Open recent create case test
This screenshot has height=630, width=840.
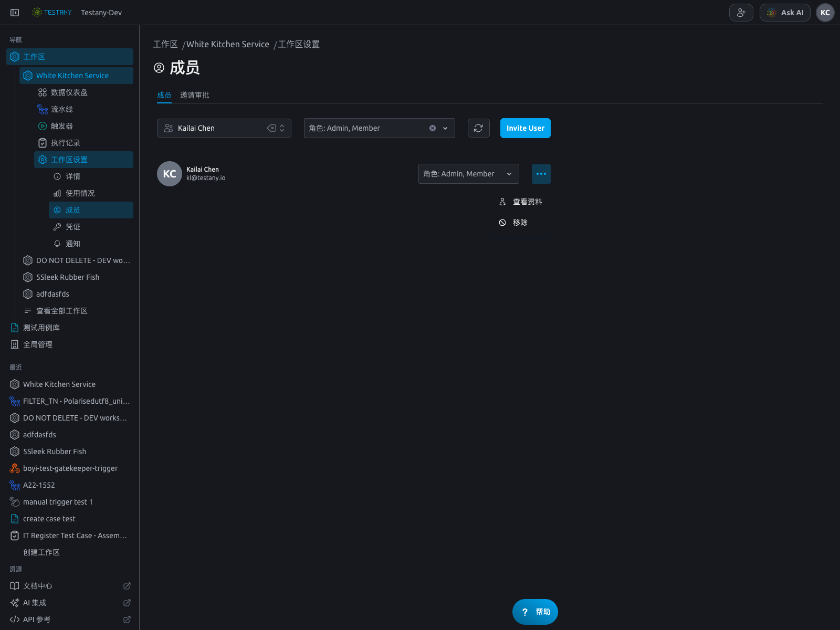(x=70, y=519)
